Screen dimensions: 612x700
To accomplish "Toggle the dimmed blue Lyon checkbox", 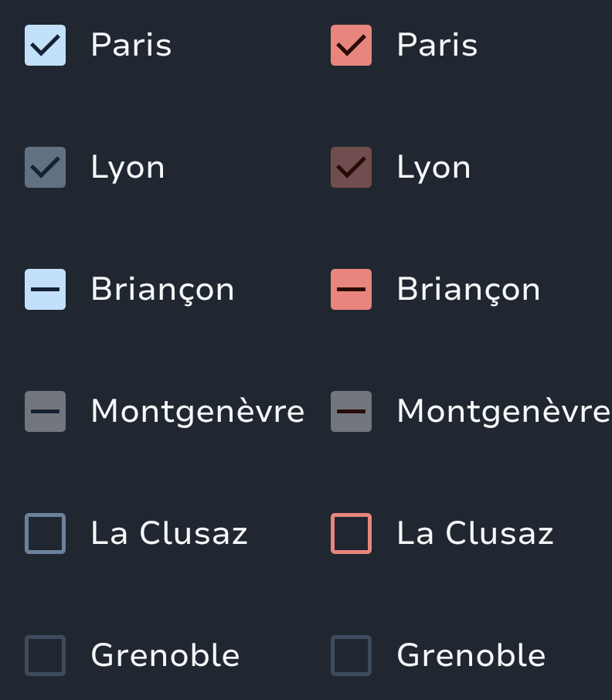I will (45, 167).
